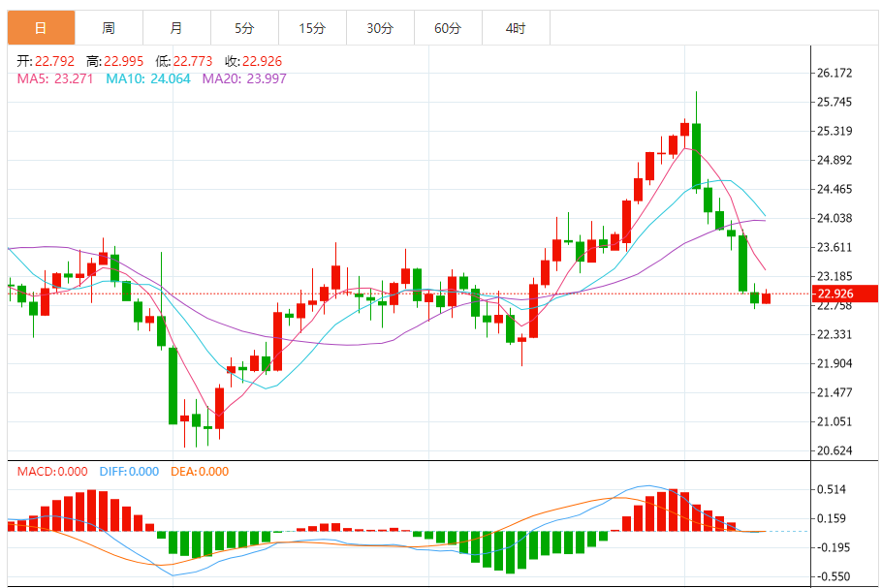882x588 pixels.
Task: Click the 23.611 price axis label
Action: coord(835,247)
